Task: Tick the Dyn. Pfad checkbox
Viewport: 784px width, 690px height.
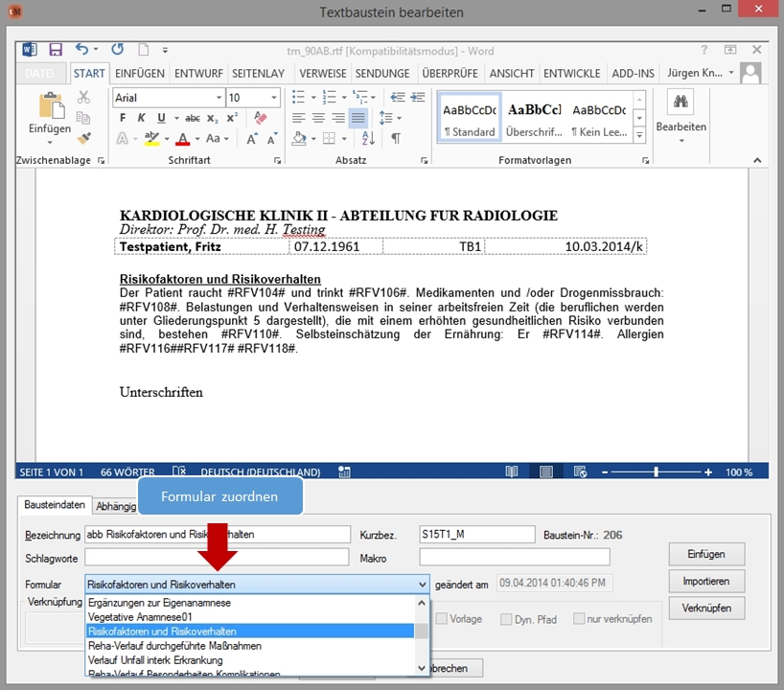Action: point(506,619)
